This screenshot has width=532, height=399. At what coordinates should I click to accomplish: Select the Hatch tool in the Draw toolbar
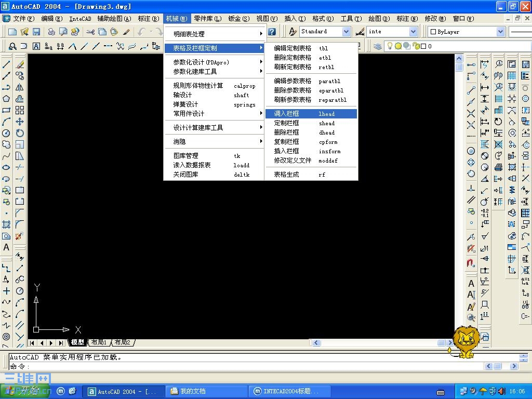[6, 224]
